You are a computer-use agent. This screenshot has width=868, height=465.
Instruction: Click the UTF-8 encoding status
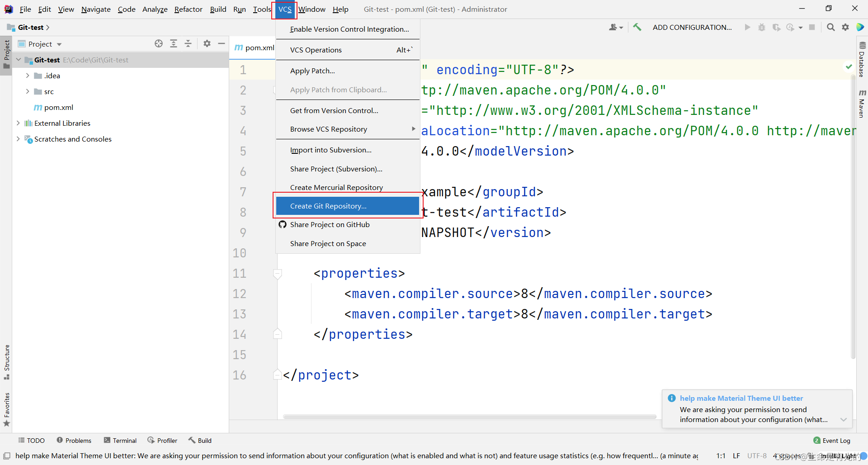(757, 456)
